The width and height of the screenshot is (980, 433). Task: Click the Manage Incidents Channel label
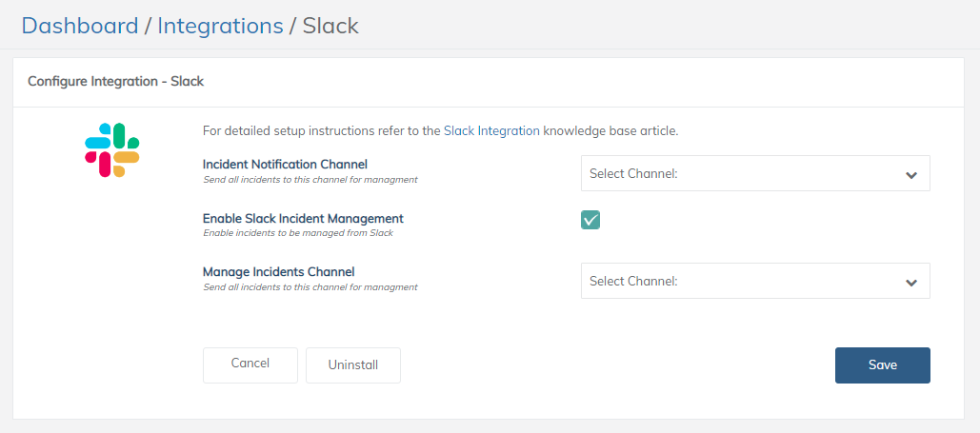coord(278,272)
